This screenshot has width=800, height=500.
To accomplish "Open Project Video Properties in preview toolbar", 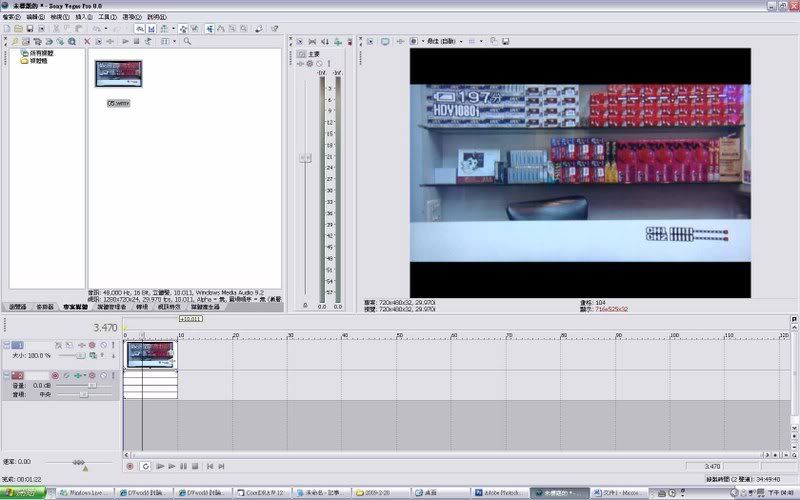I will (371, 41).
